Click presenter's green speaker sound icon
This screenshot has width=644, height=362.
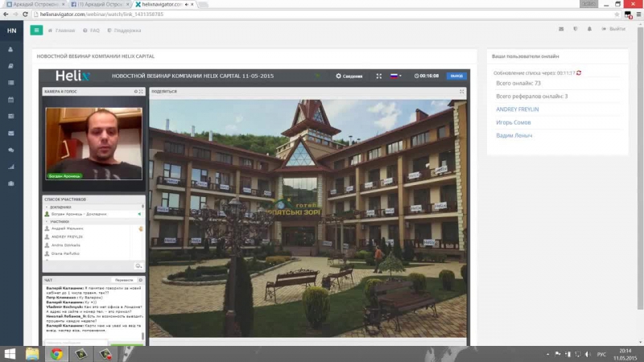click(139, 214)
